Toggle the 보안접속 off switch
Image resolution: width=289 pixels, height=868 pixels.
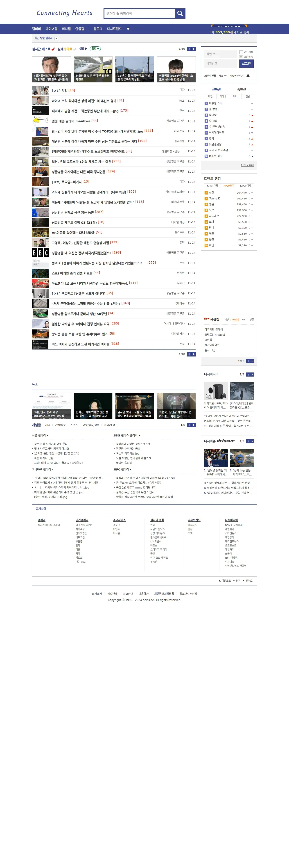click(x=241, y=57)
